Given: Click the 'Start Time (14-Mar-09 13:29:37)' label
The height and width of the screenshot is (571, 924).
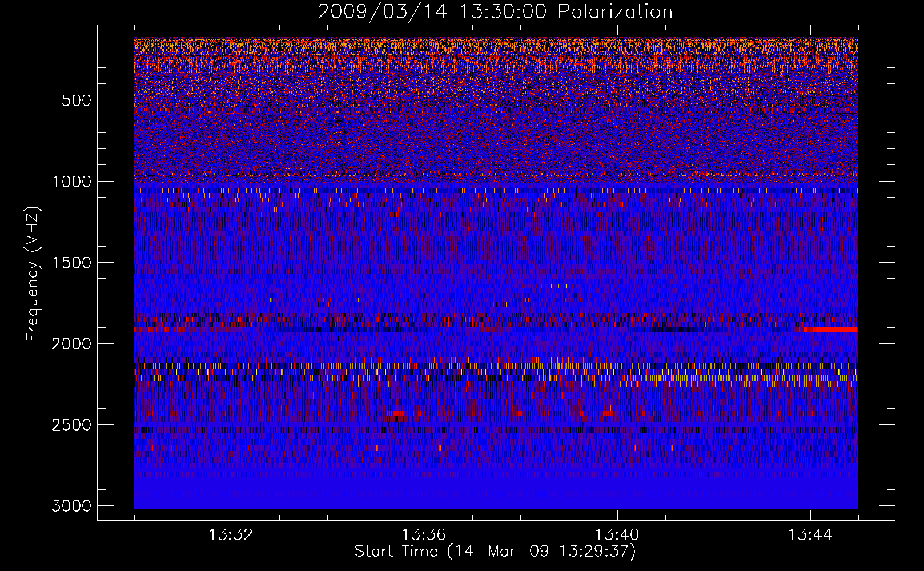Looking at the screenshot, I should [495, 552].
